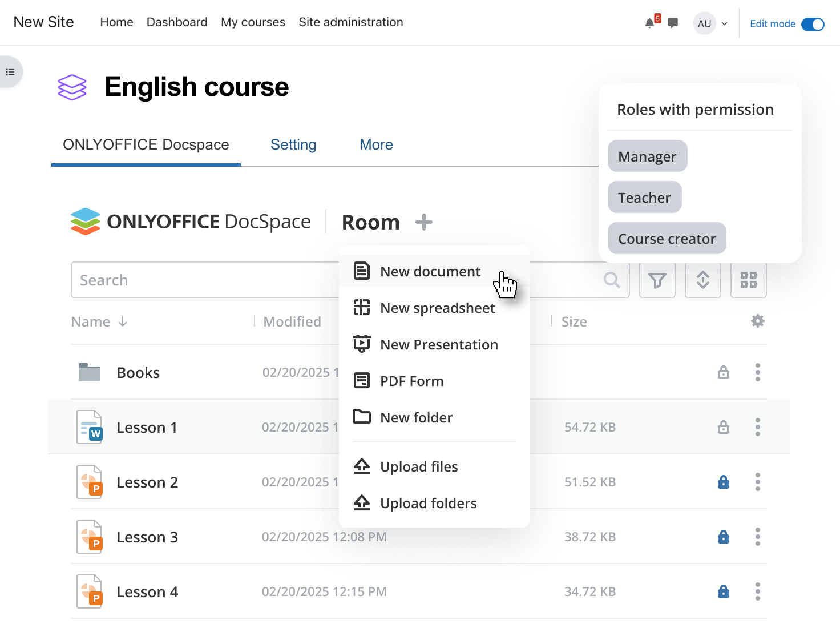
Task: Click the search magnifier icon
Action: 612,280
